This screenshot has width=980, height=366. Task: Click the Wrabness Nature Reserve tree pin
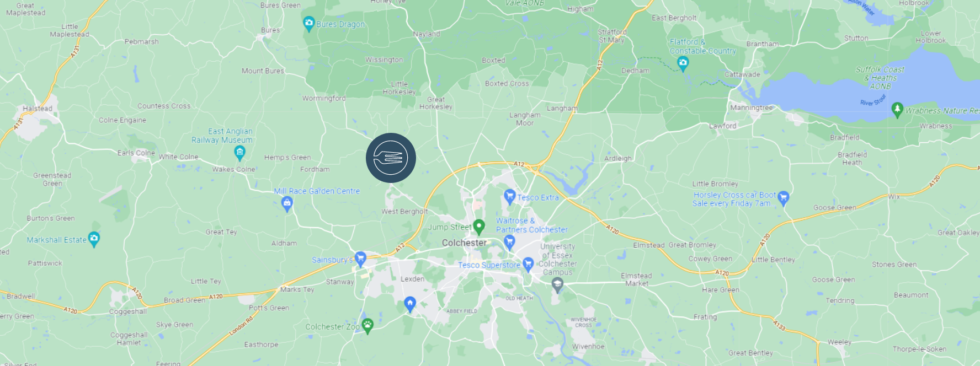click(x=897, y=110)
